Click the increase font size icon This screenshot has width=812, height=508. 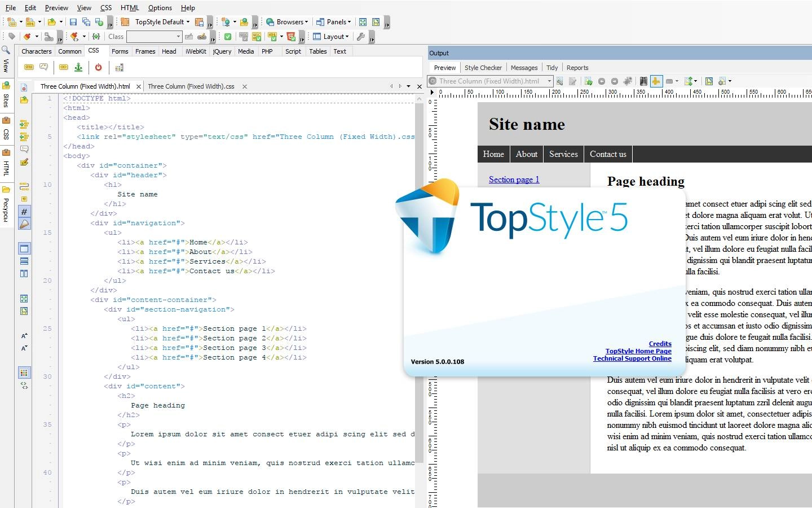24,336
